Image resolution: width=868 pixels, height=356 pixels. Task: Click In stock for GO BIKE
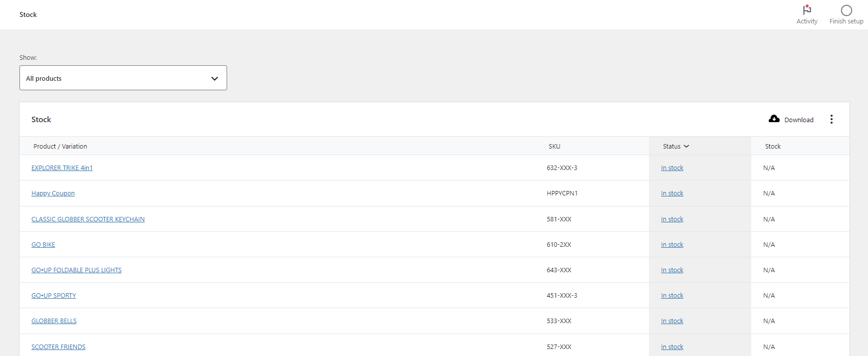click(x=672, y=245)
